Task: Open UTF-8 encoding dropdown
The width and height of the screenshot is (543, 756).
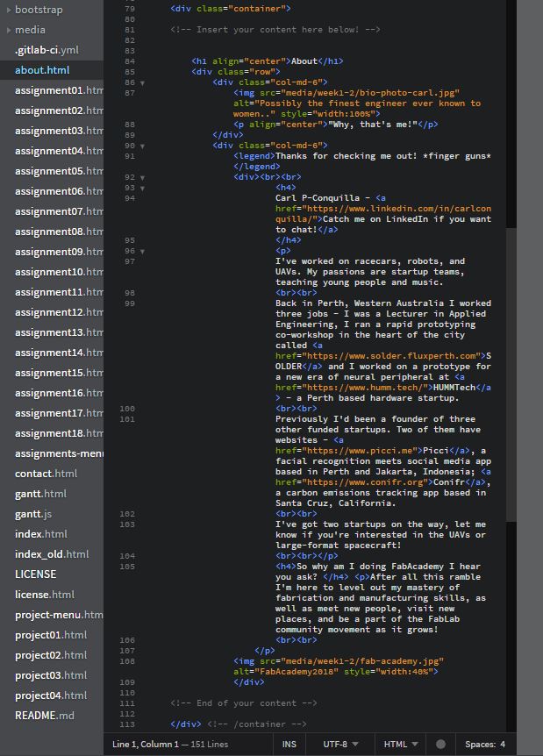Action: point(340,745)
